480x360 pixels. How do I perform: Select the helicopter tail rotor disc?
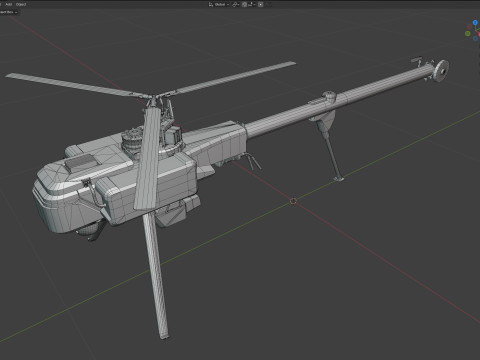click(x=441, y=71)
